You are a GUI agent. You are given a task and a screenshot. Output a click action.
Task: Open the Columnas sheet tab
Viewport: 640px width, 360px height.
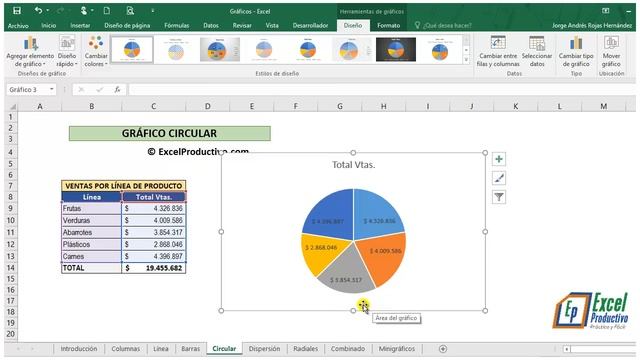pyautogui.click(x=125, y=349)
